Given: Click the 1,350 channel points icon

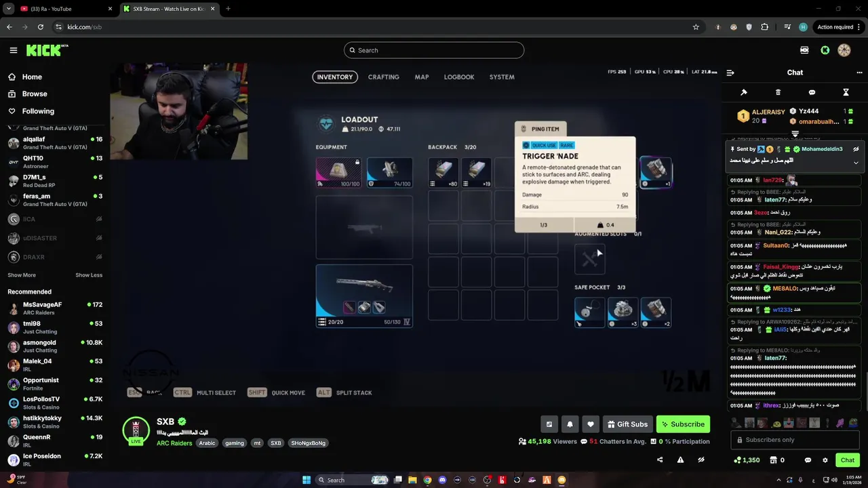Looking at the screenshot, I should tap(737, 460).
